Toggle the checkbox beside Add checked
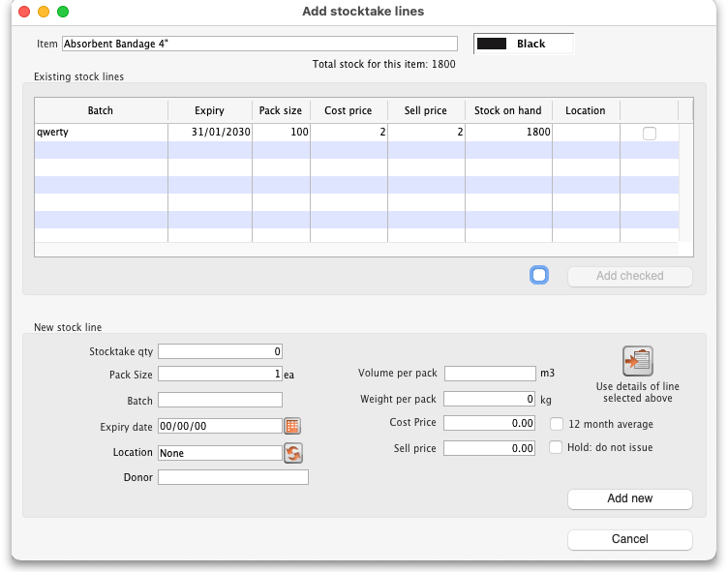The image size is (728, 572). 539,275
